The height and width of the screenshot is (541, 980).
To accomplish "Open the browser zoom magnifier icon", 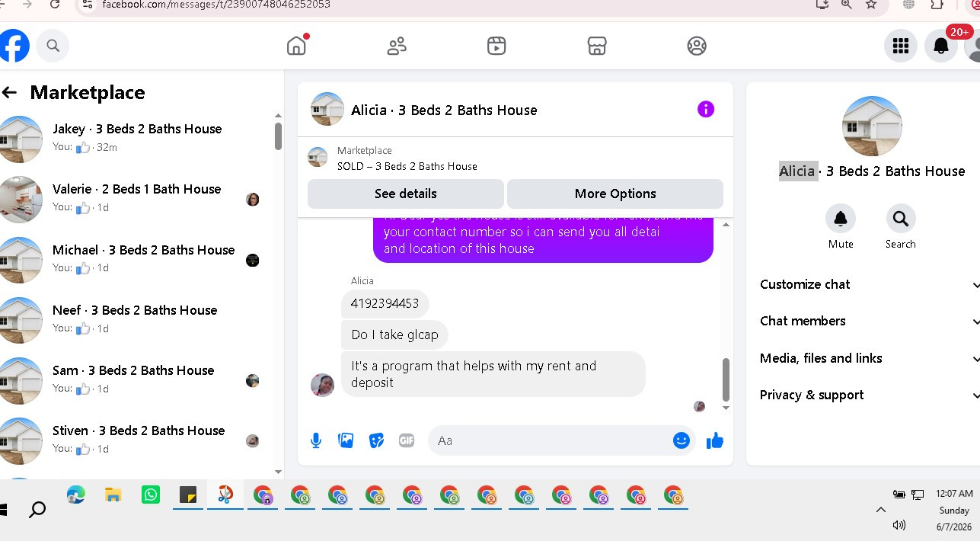I will pos(846,5).
